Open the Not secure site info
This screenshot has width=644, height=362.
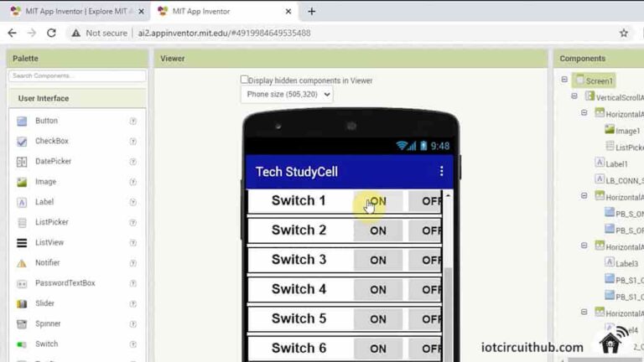[99, 33]
